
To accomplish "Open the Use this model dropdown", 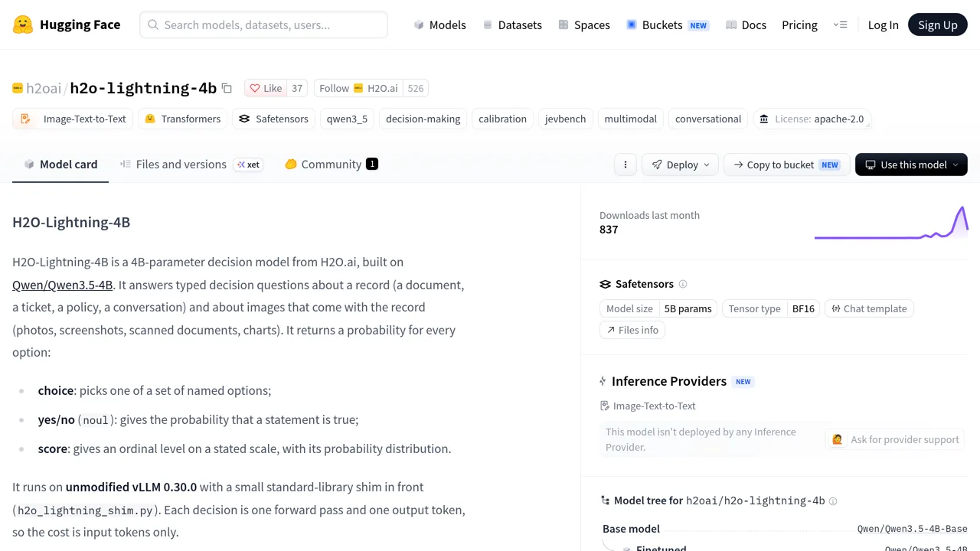I will pyautogui.click(x=911, y=165).
